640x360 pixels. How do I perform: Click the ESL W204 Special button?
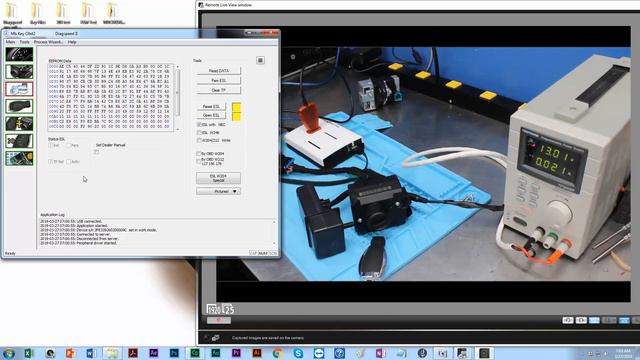pos(218,178)
